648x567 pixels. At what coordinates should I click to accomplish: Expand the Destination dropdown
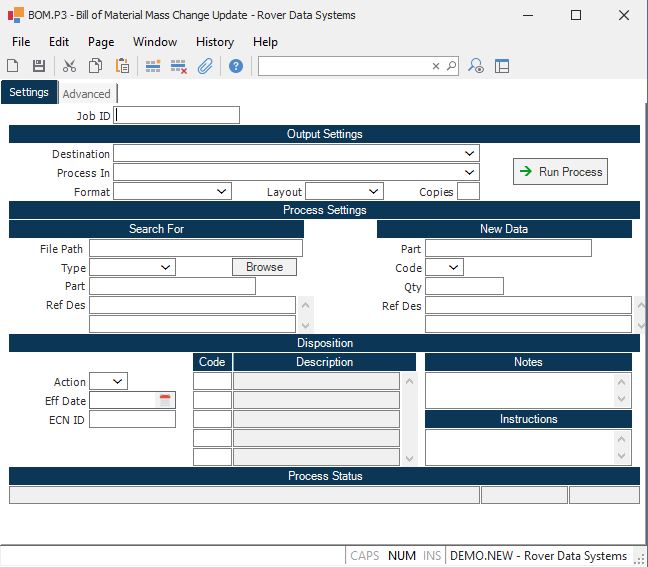(x=470, y=154)
